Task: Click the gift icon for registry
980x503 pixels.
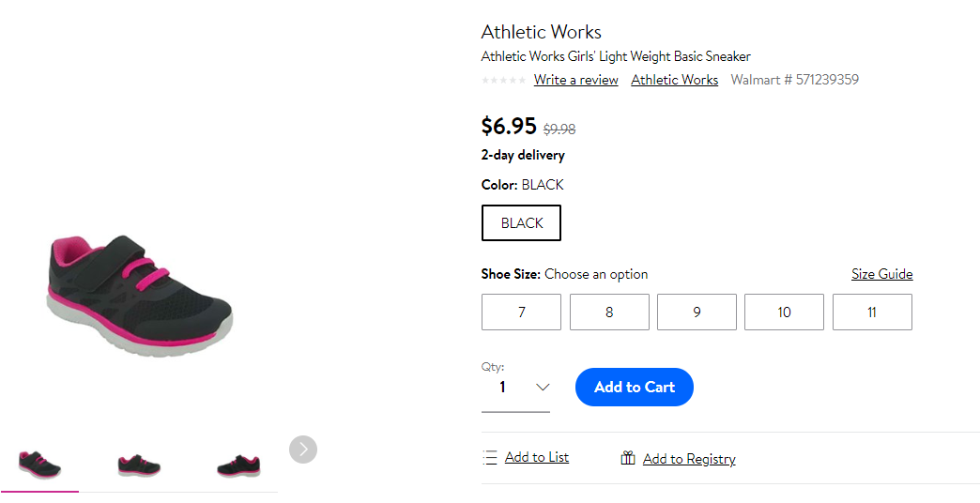Action: [628, 458]
